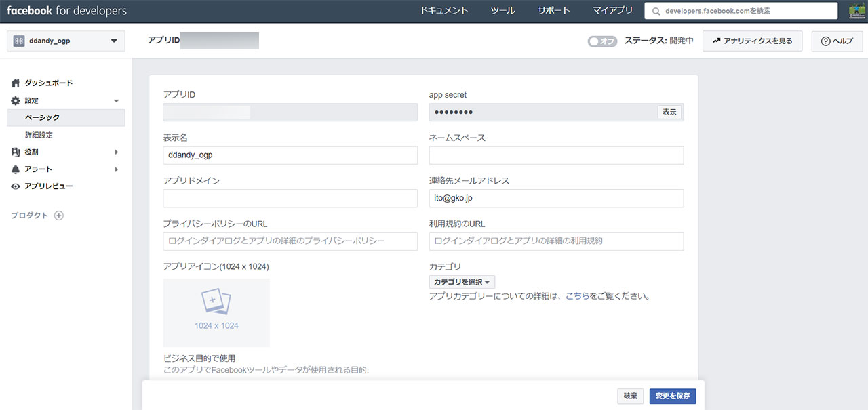Open the ヘルプ button
Image resolution: width=868 pixels, height=410 pixels.
[837, 41]
